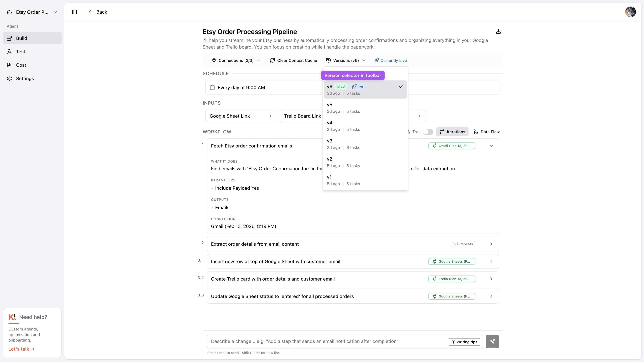Select the v6 latest live version

click(365, 89)
